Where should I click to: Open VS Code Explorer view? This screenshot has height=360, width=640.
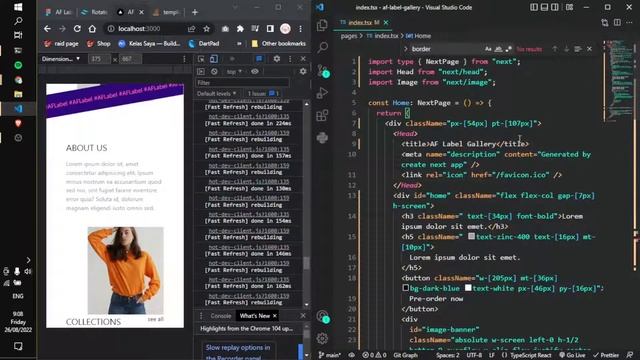click(322, 25)
